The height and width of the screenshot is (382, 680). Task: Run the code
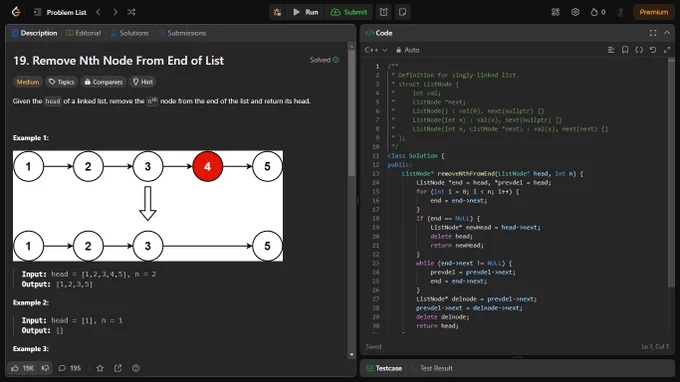305,12
